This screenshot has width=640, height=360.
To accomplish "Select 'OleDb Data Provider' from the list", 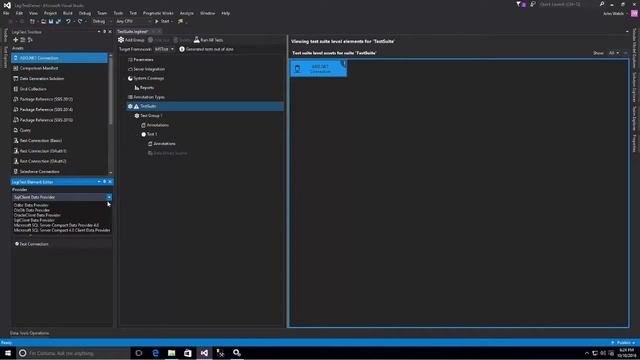I will 32,210.
